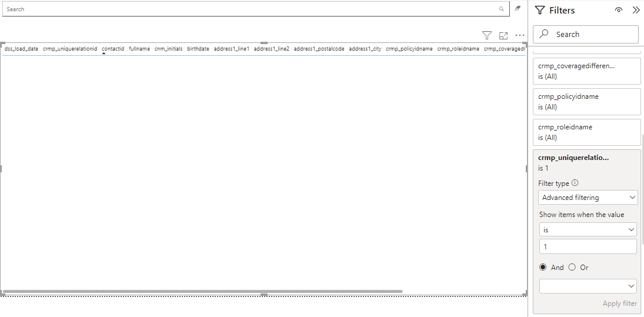Collapse the crmp_uniquerelatio... filter card header
The width and height of the screenshot is (644, 317).
(573, 158)
